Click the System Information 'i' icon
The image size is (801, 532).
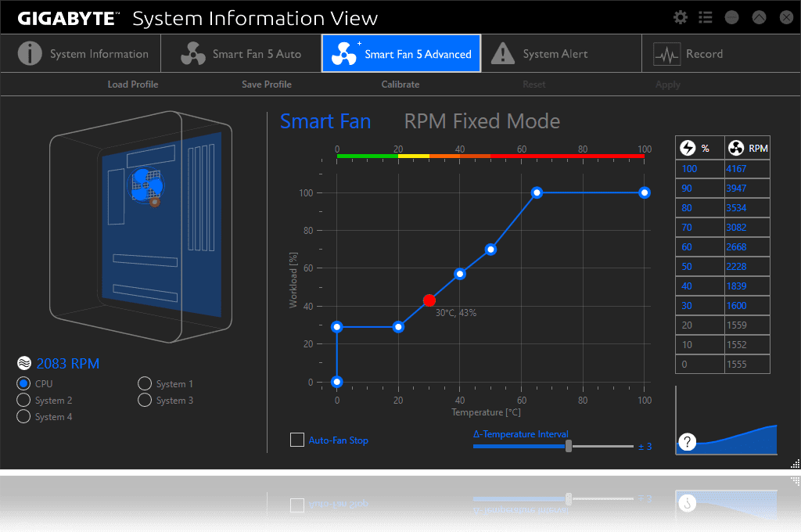click(x=30, y=54)
